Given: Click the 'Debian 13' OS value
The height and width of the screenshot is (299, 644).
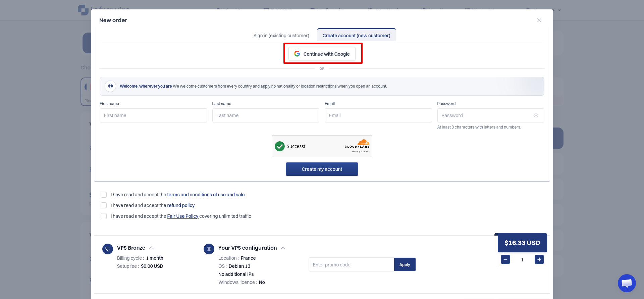Looking at the screenshot, I should coord(239,266).
